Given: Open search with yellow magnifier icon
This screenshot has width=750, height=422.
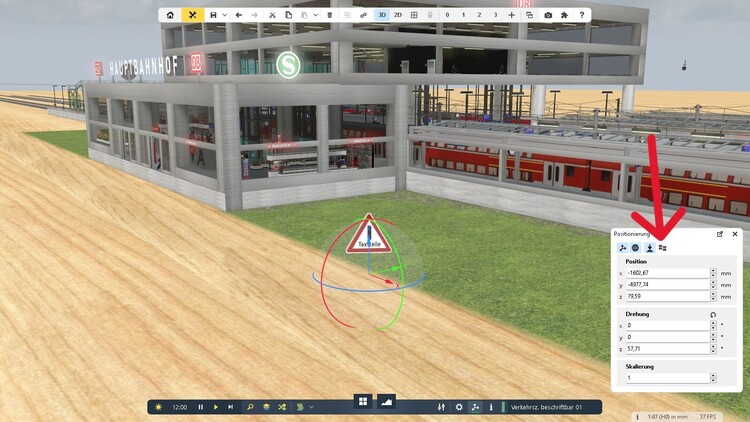Looking at the screenshot, I should (250, 407).
